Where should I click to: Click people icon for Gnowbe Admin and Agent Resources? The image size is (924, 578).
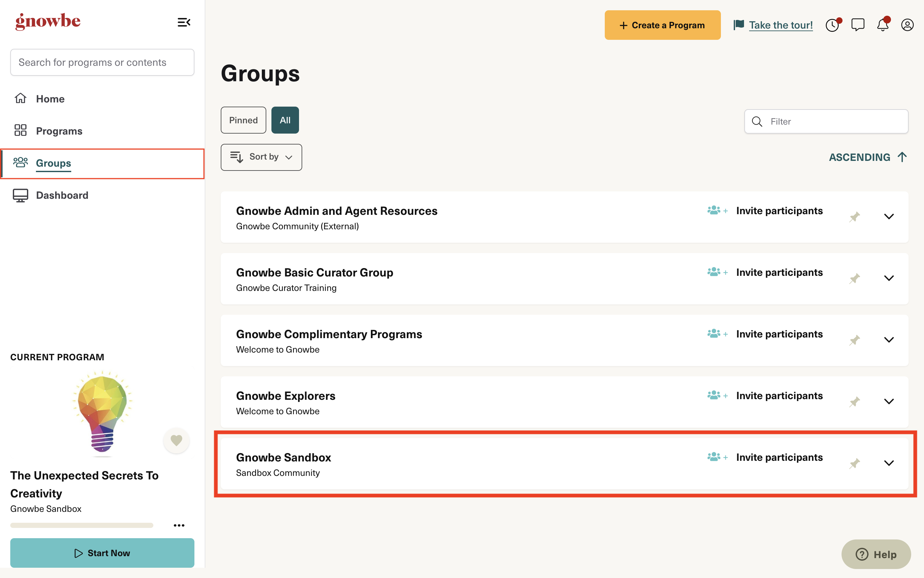[x=717, y=210]
